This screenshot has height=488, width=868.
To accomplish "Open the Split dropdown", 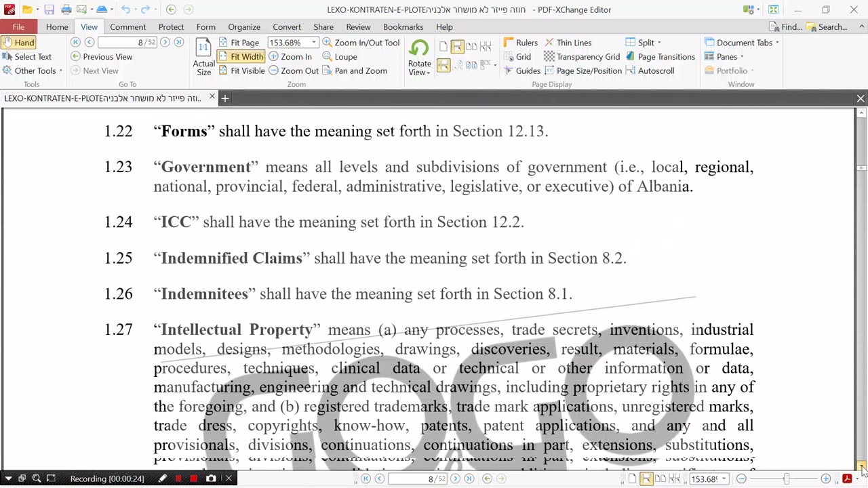I will pos(643,43).
